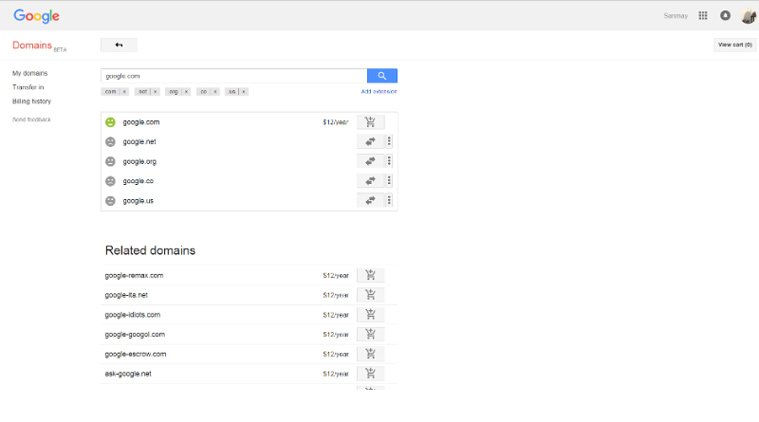Add google.com to cart
Image resolution: width=759 pixels, height=422 pixels.
point(370,122)
